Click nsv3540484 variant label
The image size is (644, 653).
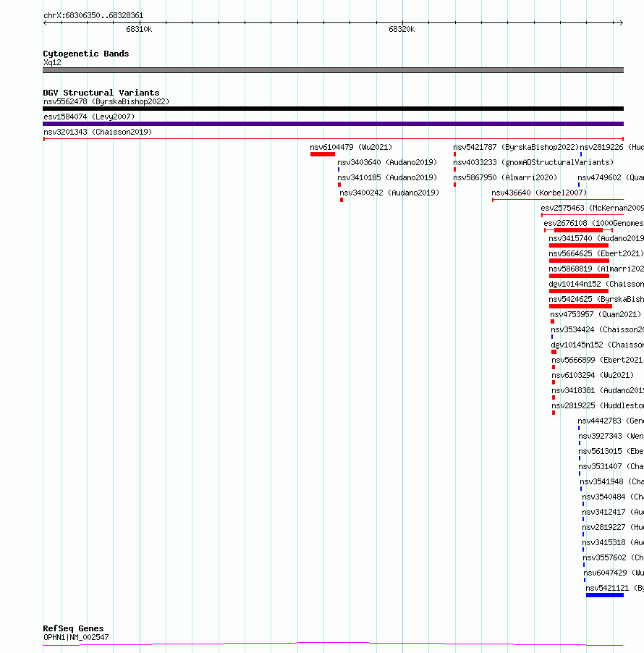point(613,497)
